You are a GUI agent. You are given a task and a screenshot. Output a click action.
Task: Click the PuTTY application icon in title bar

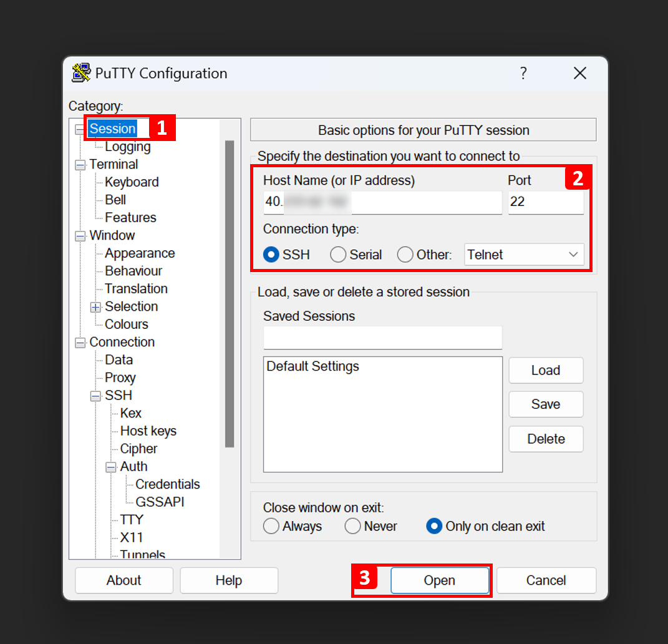click(x=81, y=73)
